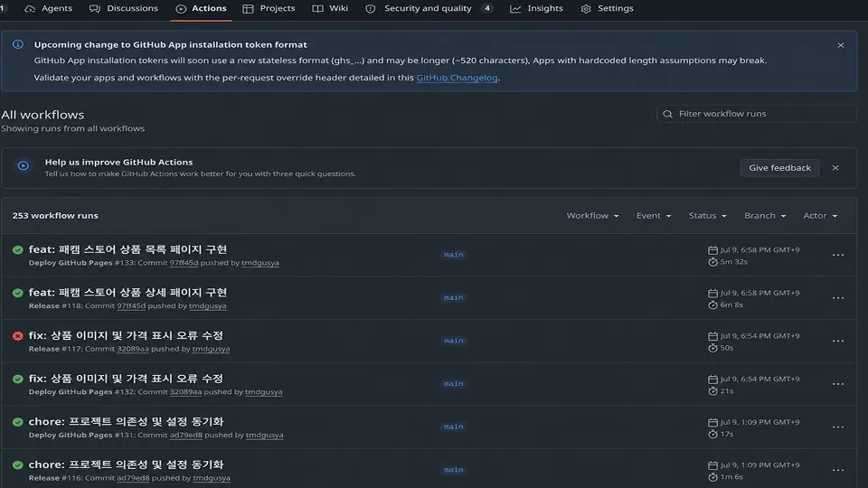Image resolution: width=868 pixels, height=488 pixels.
Task: Open commit ad79ed8 in Release #116 row
Action: (133, 478)
